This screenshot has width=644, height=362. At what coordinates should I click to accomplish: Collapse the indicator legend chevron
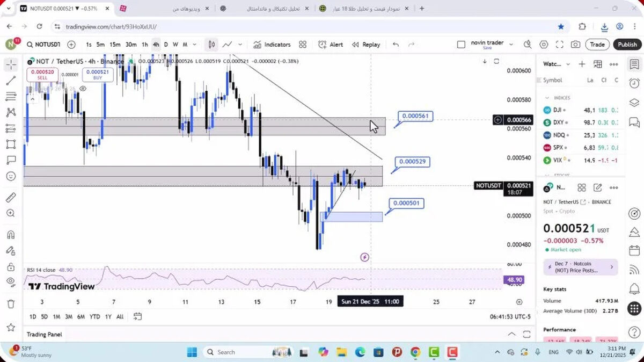(x=32, y=99)
